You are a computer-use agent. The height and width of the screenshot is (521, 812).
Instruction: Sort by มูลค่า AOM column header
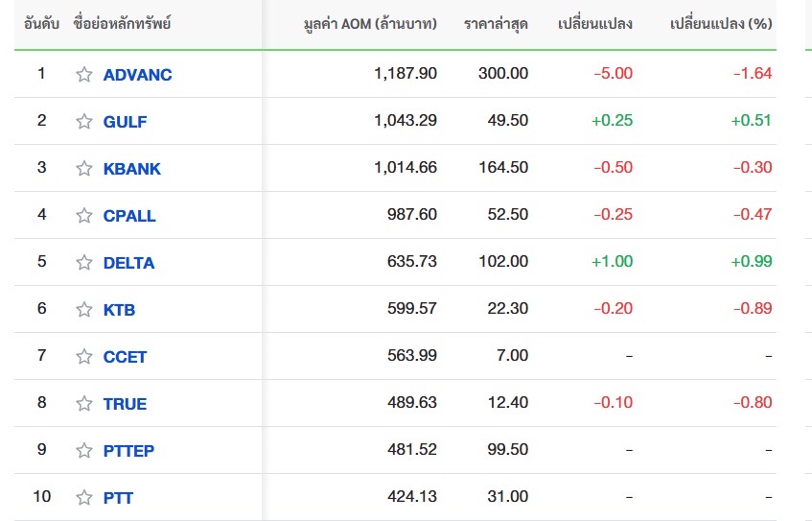(369, 23)
